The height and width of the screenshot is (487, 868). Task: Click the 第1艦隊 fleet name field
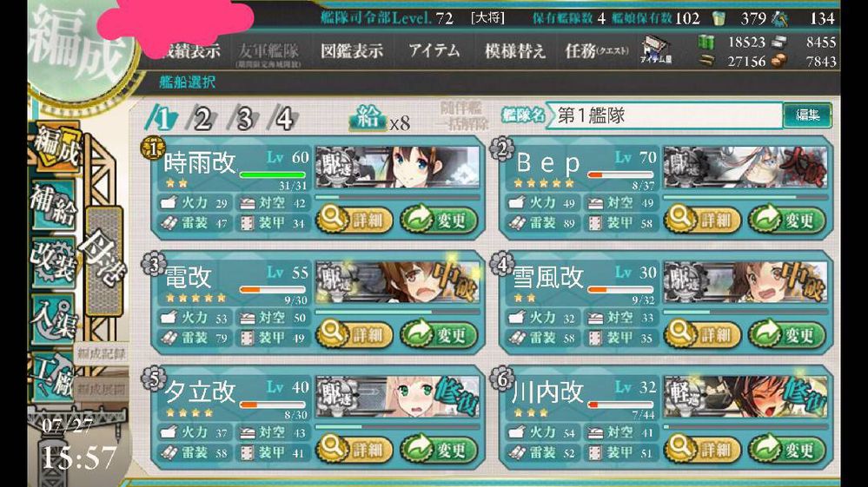pos(665,115)
